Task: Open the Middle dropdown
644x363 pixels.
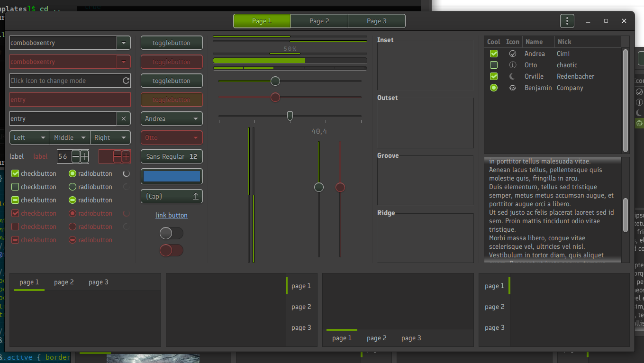Action: coord(70,137)
